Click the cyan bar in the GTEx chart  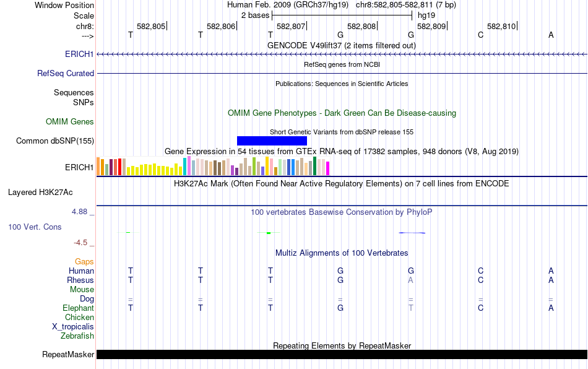click(185, 167)
